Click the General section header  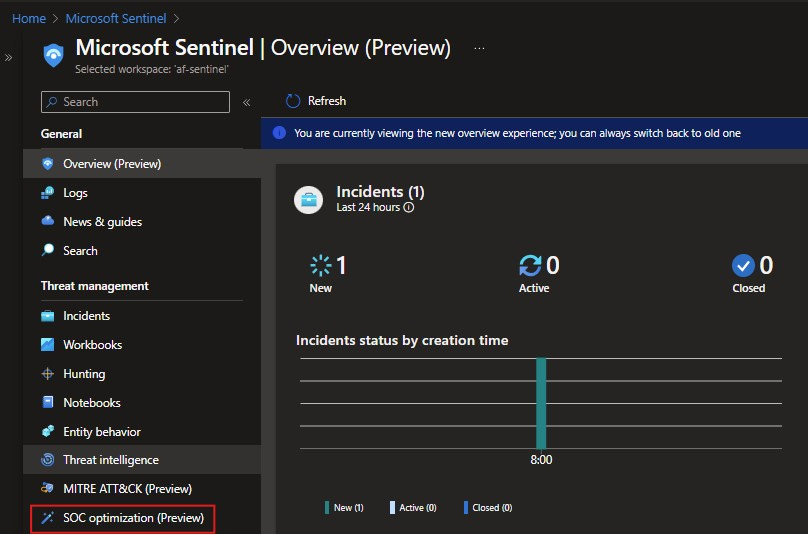tap(61, 134)
